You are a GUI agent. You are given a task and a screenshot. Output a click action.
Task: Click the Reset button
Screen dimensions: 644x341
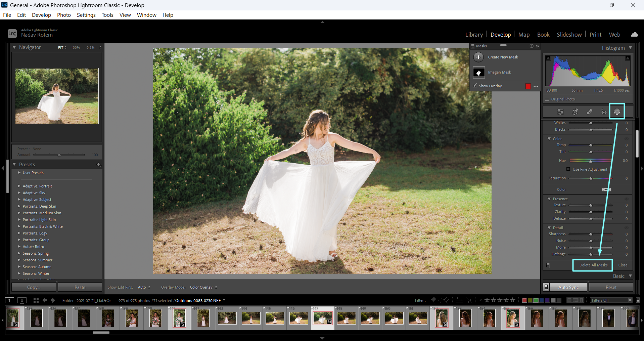click(x=611, y=287)
